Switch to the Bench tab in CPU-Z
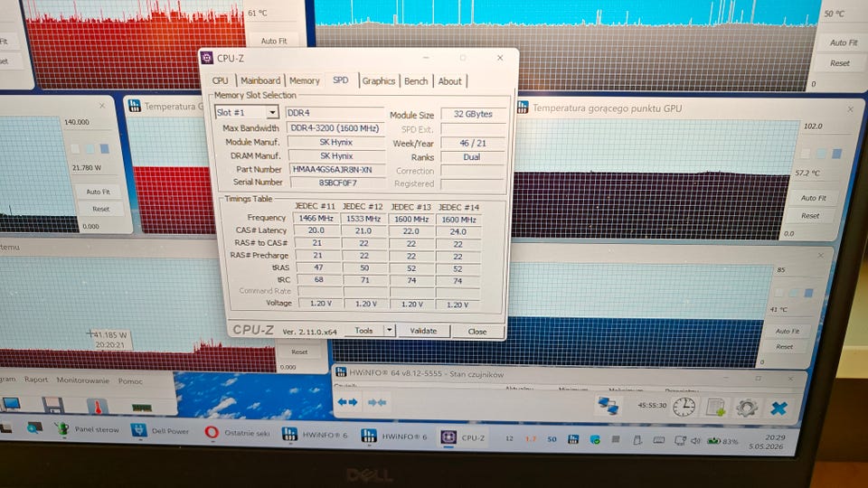Image resolution: width=868 pixels, height=488 pixels. coord(416,80)
